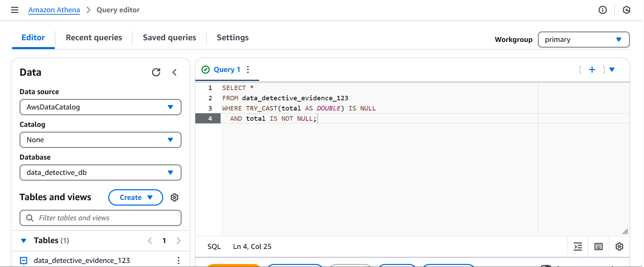Click the search icon in filter box
644x267 pixels.
30,218
